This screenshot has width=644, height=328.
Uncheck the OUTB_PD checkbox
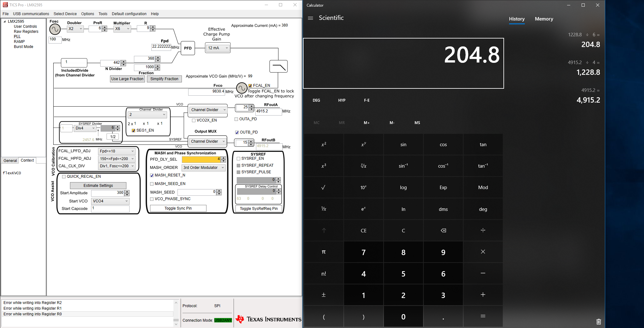click(237, 132)
